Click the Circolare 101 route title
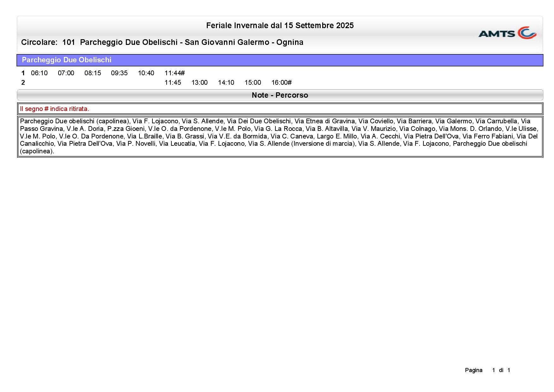Viewport: 554px width, 392px height. [x=162, y=42]
